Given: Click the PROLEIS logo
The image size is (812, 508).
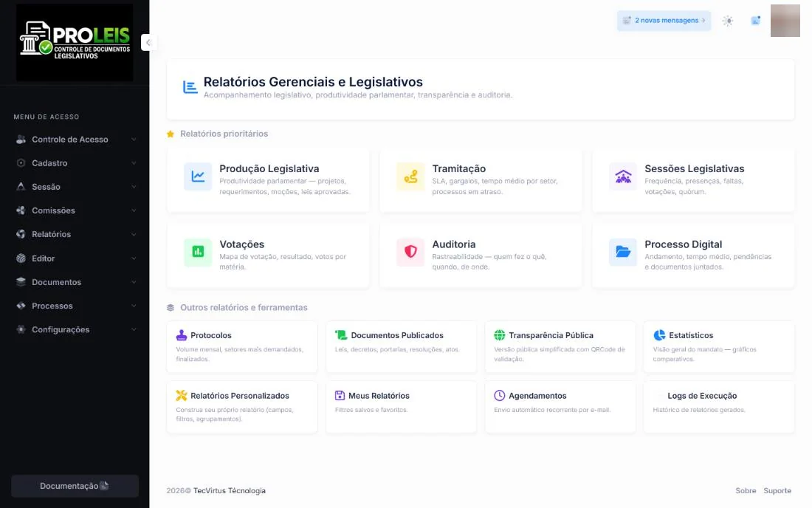Looking at the screenshot, I should [75, 43].
